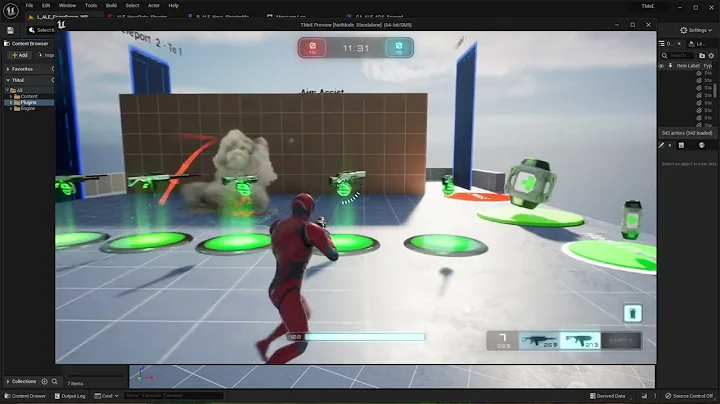
Task: Click the Source Control Off button
Action: (x=689, y=396)
